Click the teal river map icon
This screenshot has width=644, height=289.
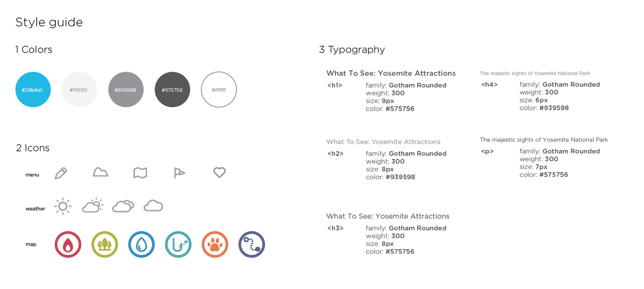(178, 244)
